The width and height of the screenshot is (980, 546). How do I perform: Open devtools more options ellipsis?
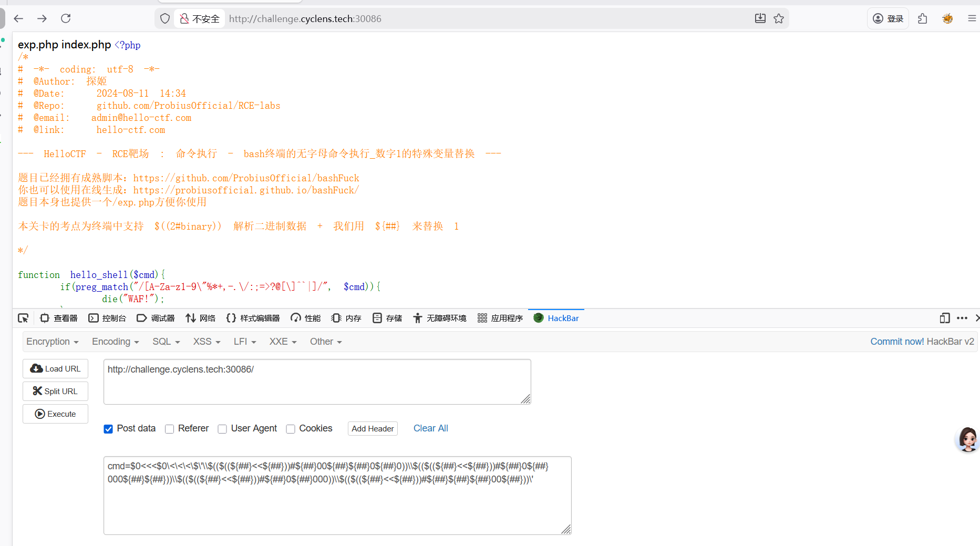pyautogui.click(x=962, y=318)
